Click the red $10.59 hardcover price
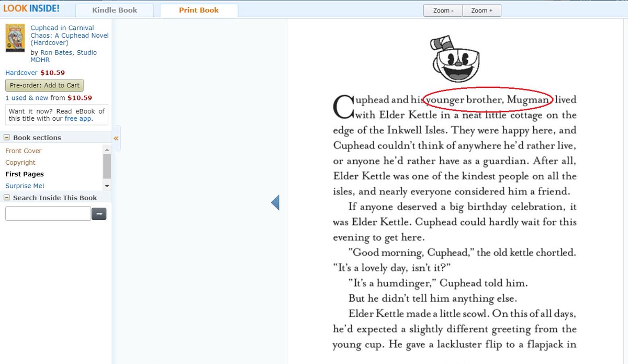Viewport: 628px width, 364px height. (52, 73)
